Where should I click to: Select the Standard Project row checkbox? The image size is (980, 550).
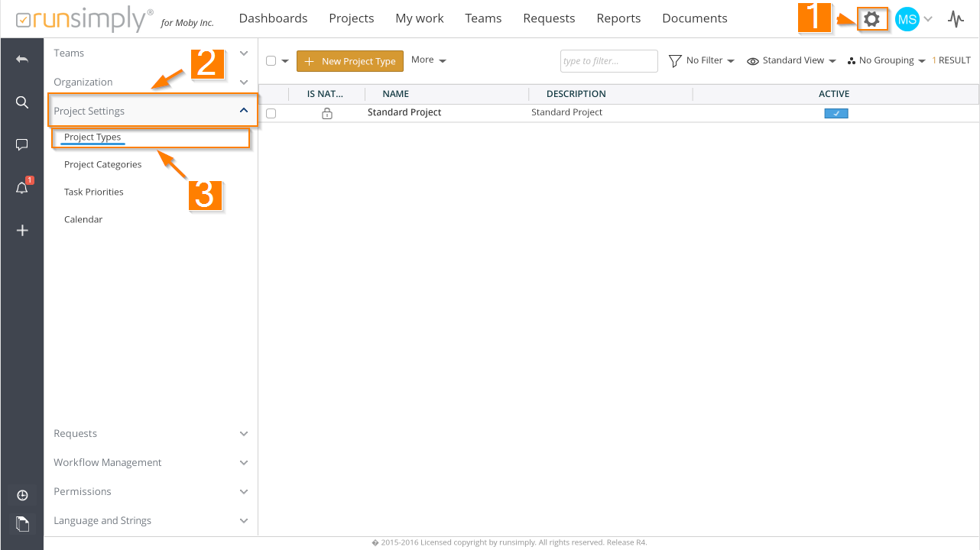[x=271, y=113]
